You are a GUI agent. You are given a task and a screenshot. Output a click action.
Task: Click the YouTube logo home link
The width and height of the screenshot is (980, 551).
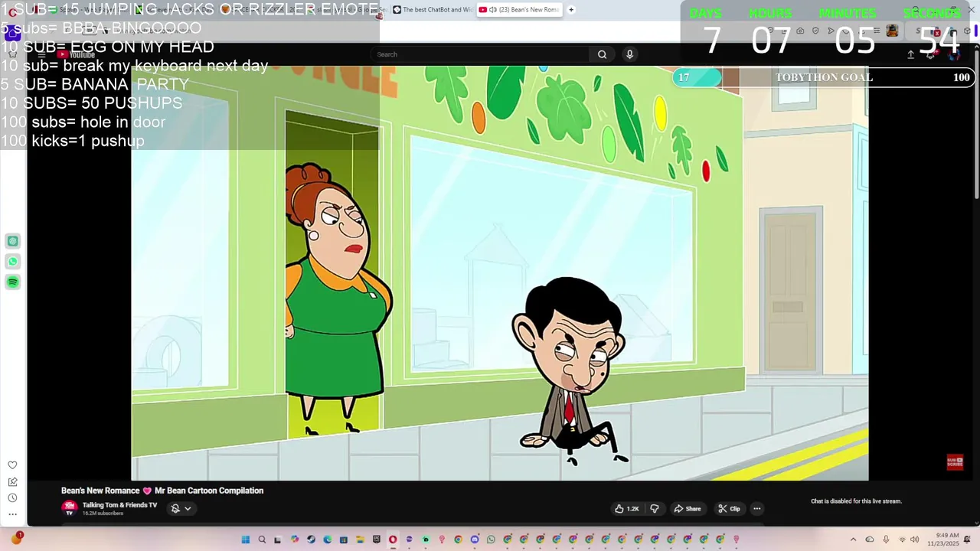point(77,54)
